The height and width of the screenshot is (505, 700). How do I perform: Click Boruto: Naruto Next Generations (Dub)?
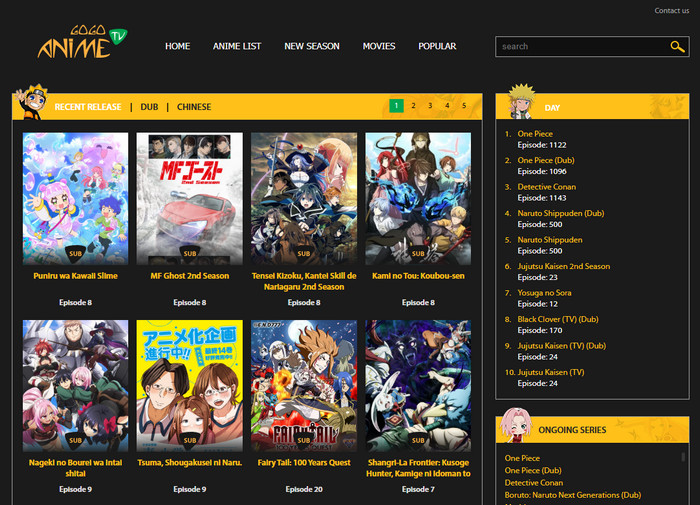pos(573,495)
